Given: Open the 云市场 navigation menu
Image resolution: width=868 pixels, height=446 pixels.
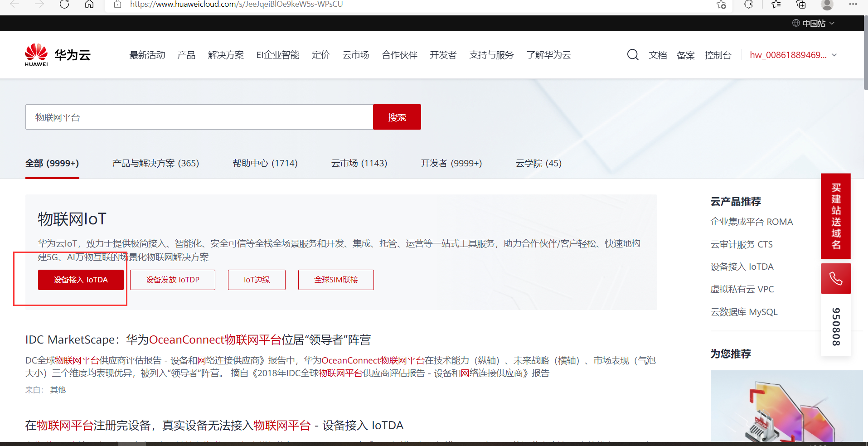Looking at the screenshot, I should (x=356, y=55).
